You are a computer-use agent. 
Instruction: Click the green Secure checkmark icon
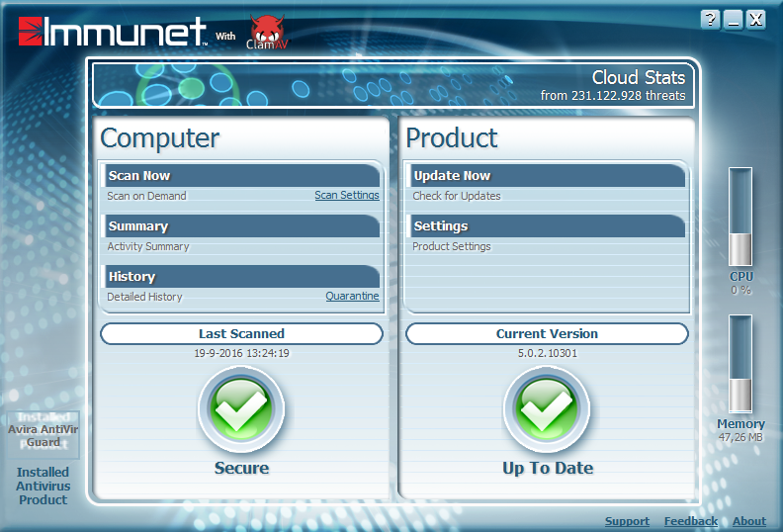(x=241, y=409)
